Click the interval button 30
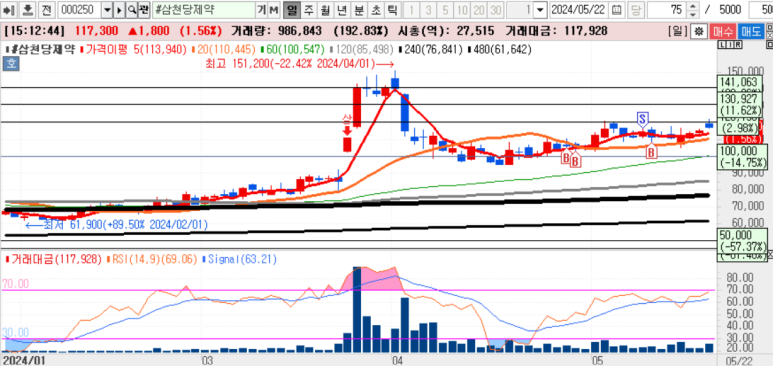773x366 pixels. click(495, 9)
